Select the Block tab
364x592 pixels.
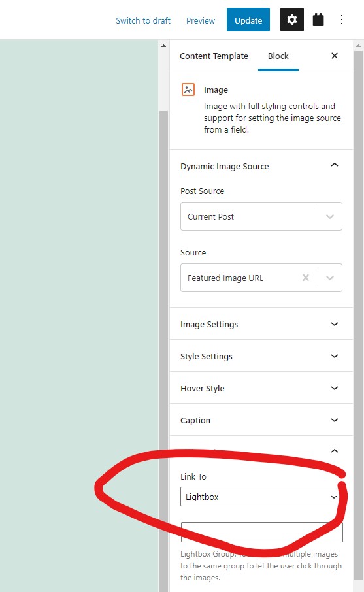(278, 56)
